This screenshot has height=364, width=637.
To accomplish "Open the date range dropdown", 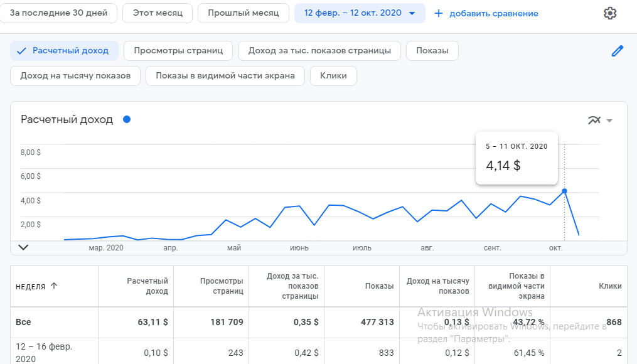I will (359, 13).
